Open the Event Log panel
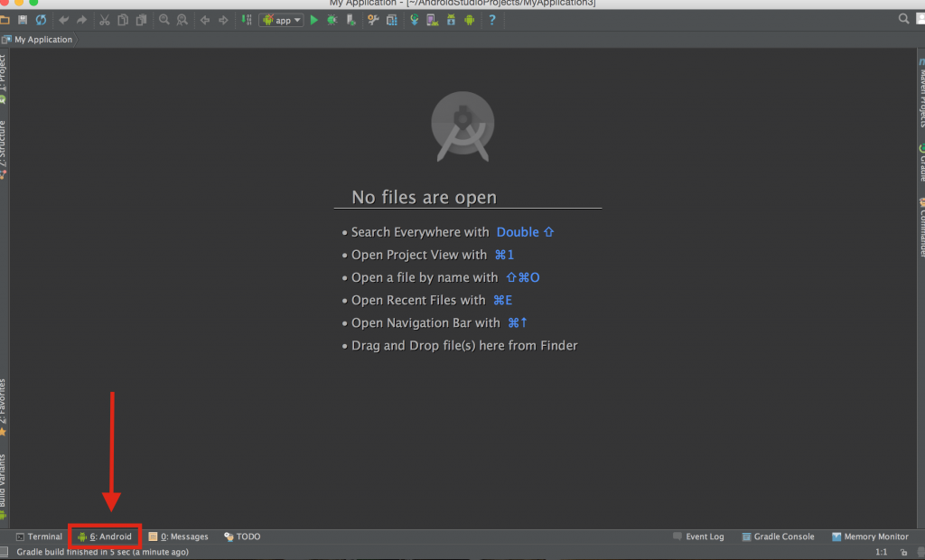Viewport: 925px width, 560px height. click(698, 537)
